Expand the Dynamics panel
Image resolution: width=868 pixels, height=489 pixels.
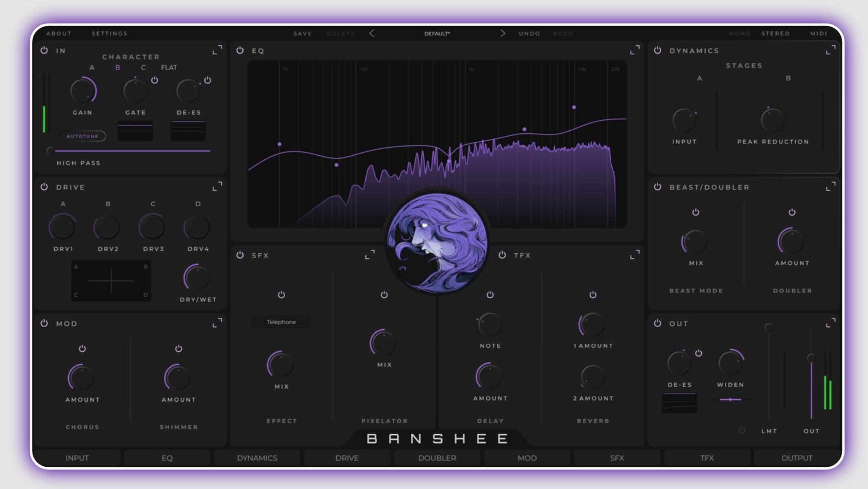(831, 51)
